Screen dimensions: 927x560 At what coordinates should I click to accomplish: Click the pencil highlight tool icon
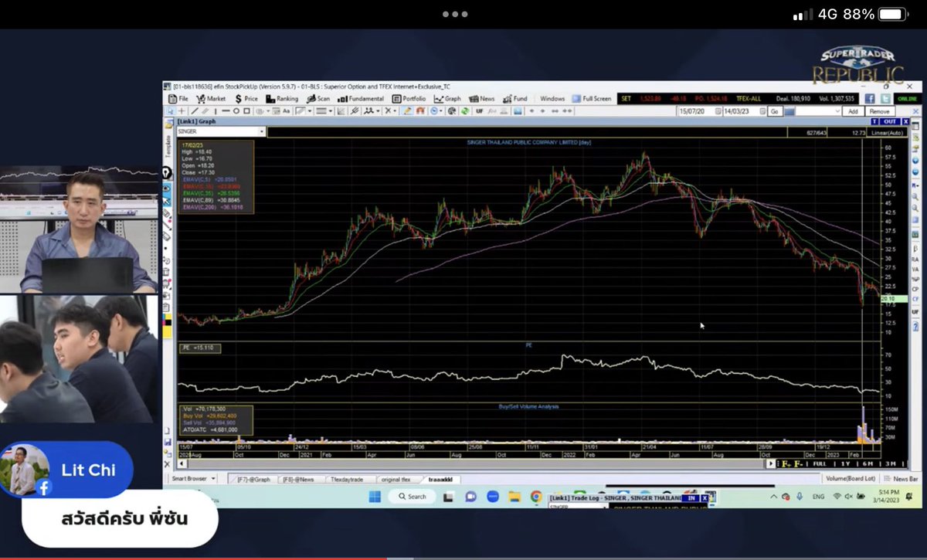pos(407,111)
